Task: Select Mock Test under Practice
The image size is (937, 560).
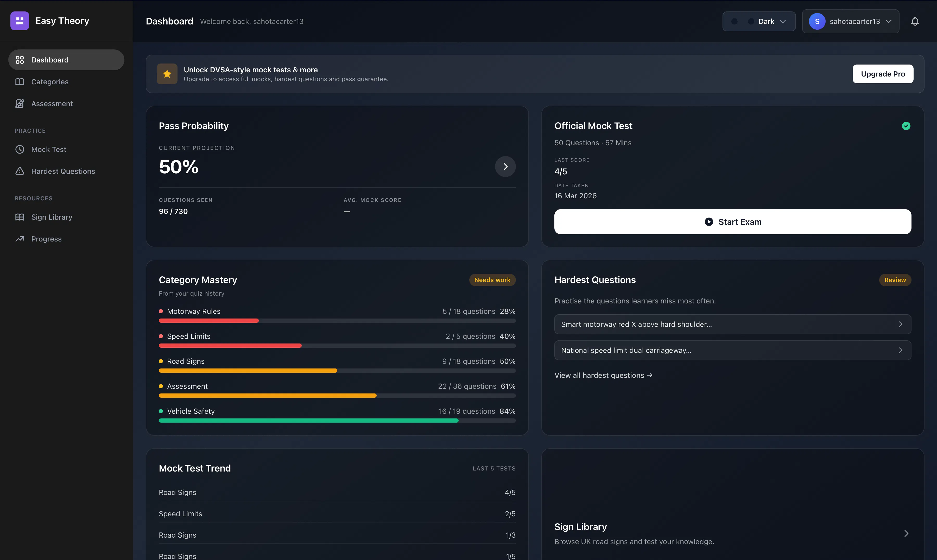Action: (x=66, y=149)
